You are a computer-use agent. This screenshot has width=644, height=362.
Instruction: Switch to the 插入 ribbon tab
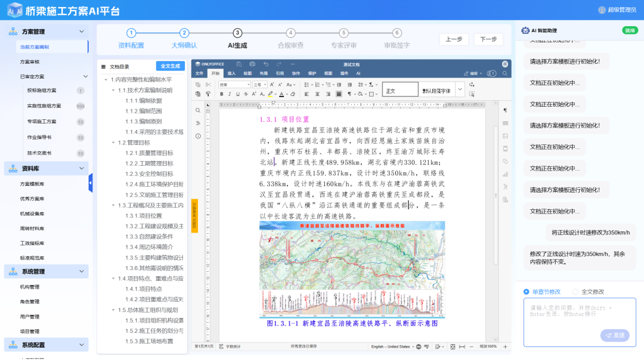[x=231, y=73]
